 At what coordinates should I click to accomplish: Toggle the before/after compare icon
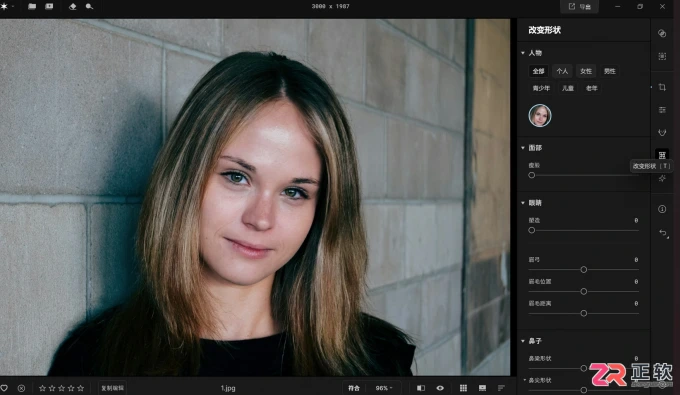pos(421,388)
